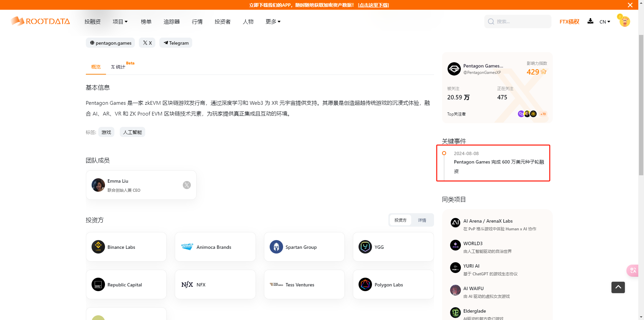Viewport: 644px width, 320px height.
Task: Click the 游戏 tag
Action: 106,132
